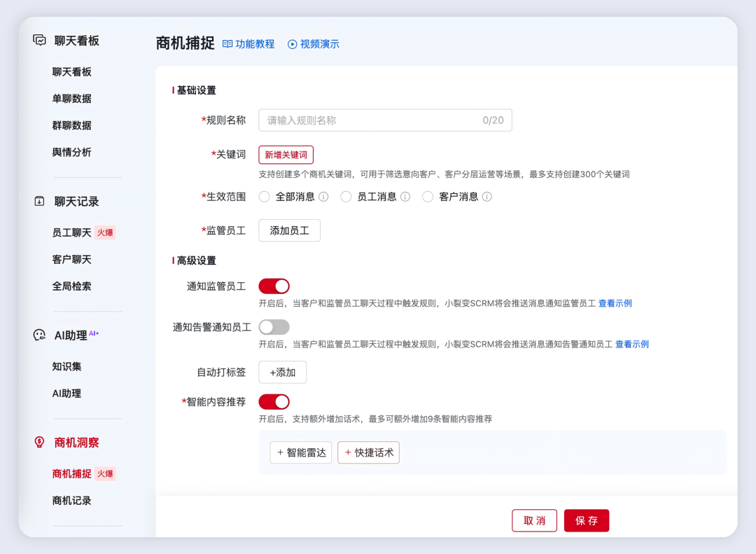Open 舆情分析 under 聊天看板
The image size is (756, 554).
pyautogui.click(x=71, y=152)
